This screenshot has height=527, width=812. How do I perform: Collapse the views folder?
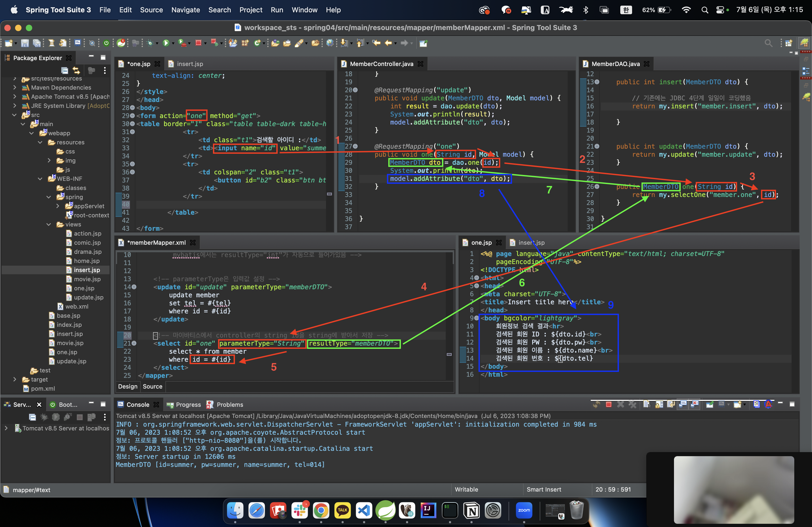[48, 224]
